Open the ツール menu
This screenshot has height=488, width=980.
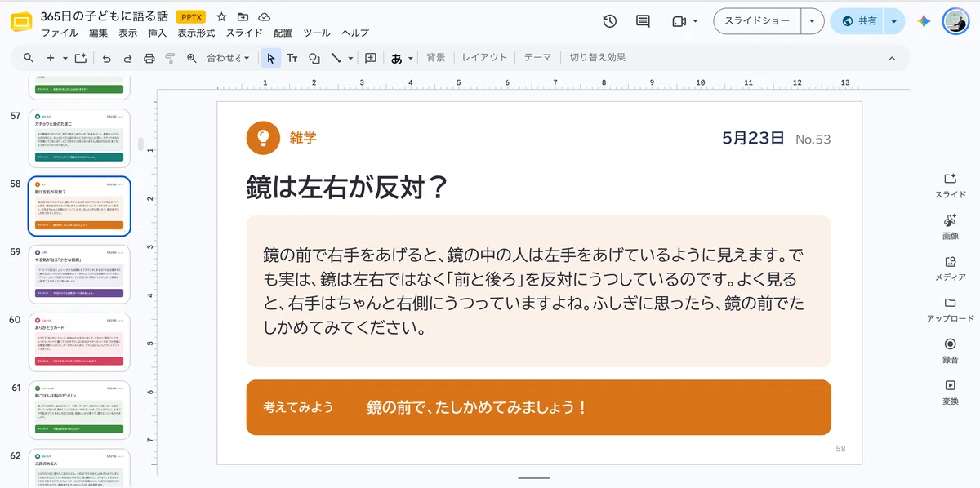click(x=317, y=33)
